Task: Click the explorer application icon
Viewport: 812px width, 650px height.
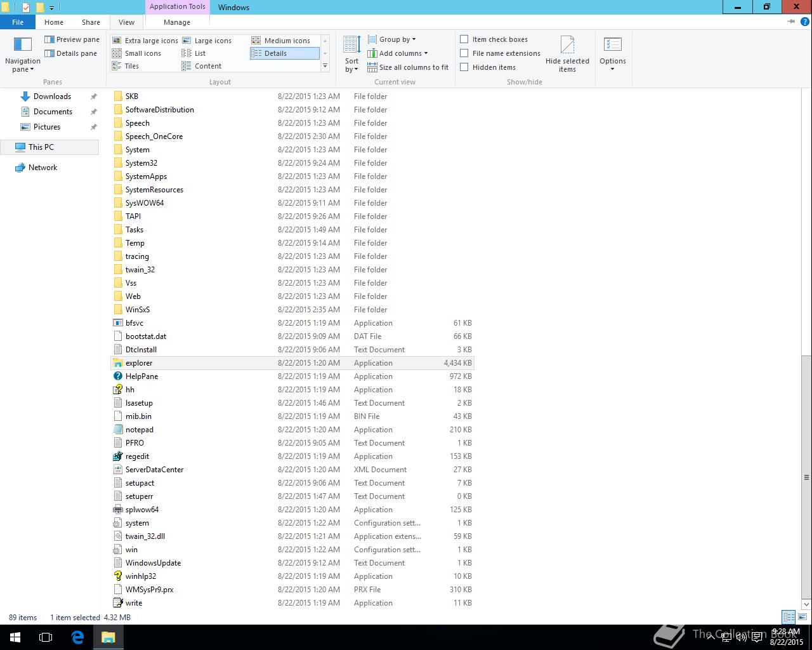Action: [x=117, y=363]
